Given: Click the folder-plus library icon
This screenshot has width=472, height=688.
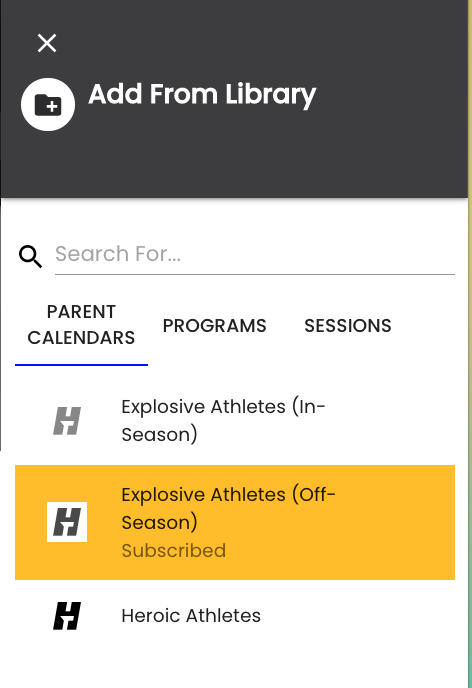Looking at the screenshot, I should coord(48,104).
